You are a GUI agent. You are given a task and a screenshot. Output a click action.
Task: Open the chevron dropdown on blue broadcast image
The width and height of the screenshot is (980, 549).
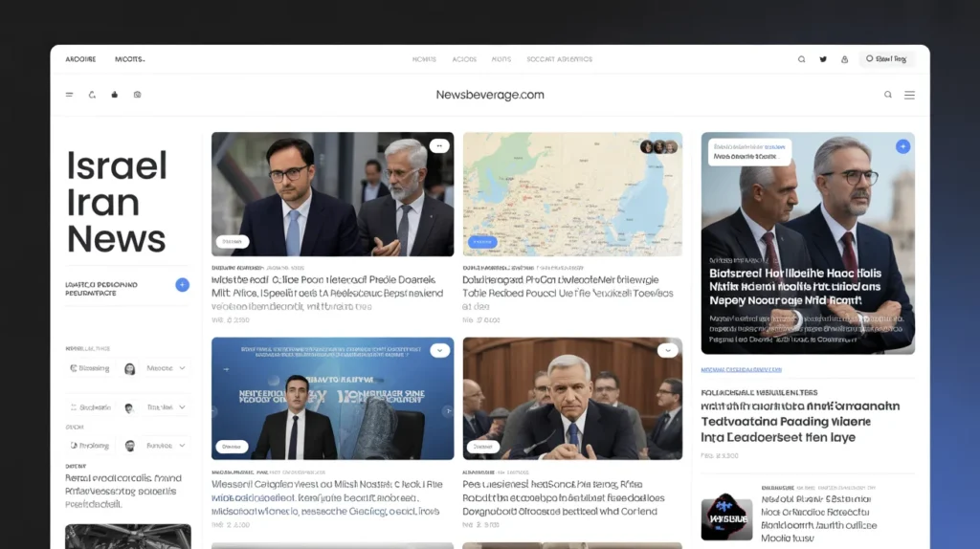440,351
